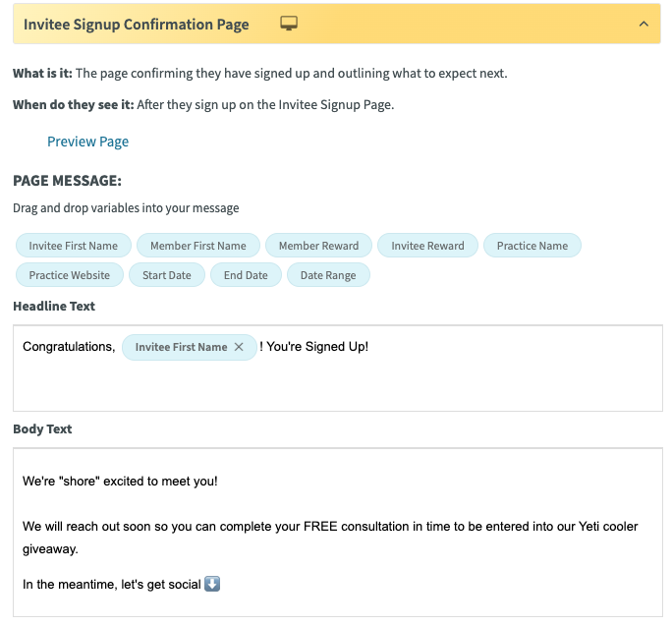The height and width of the screenshot is (626, 672).
Task: Click the down arrow emoji in body text
Action: [x=212, y=584]
